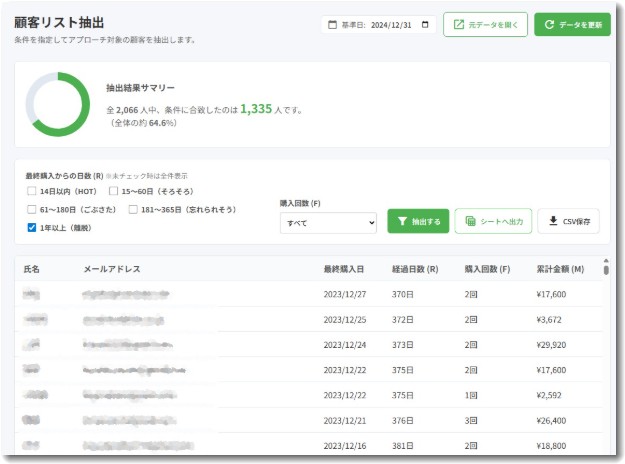
Task: Click the date cell 2023/12/21
Action: click(x=345, y=421)
